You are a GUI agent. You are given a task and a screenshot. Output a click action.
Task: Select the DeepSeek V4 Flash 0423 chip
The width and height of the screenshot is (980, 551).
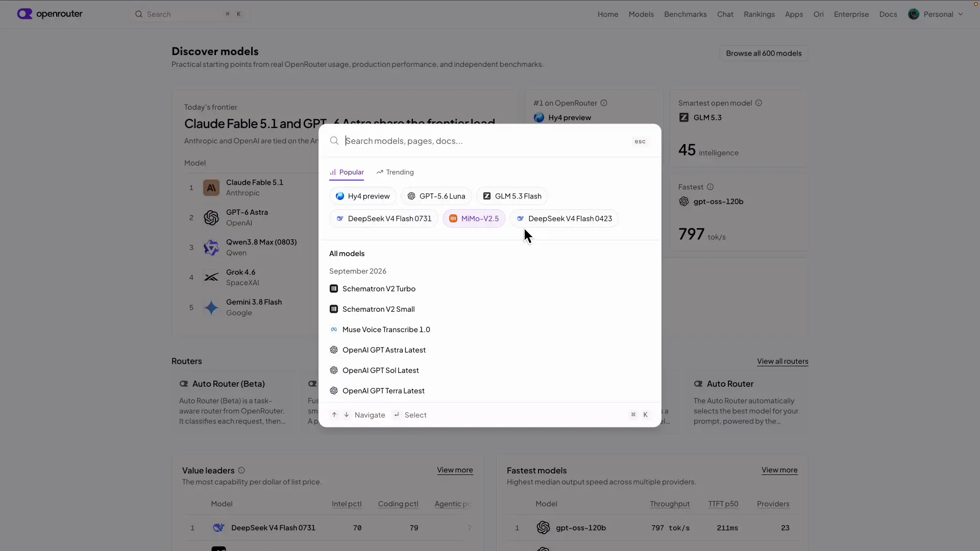click(564, 219)
